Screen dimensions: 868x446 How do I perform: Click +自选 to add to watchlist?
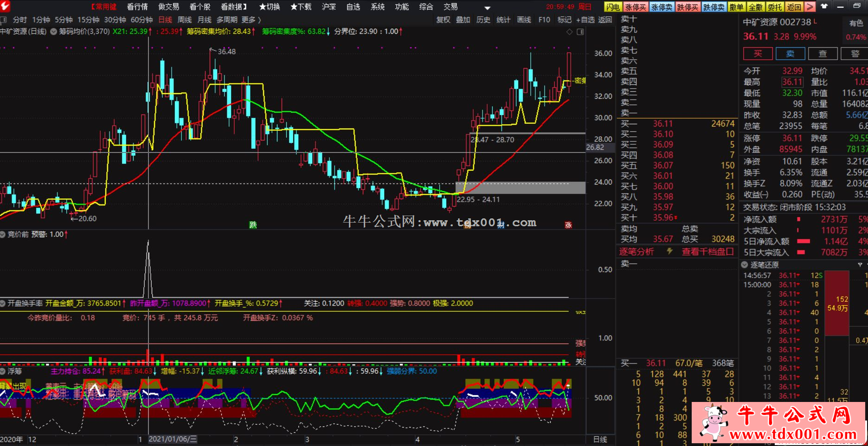pyautogui.click(x=585, y=20)
